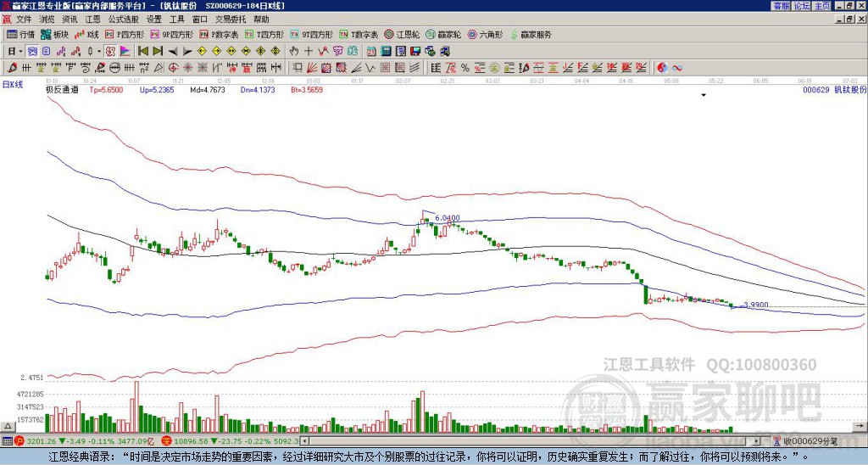Open T数字表 tool
Screen dimensions: 868x465
pyautogui.click(x=359, y=34)
